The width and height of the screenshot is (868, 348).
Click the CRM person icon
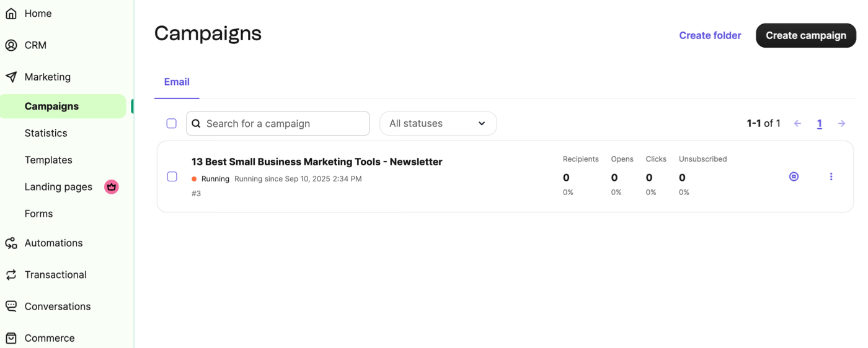11,45
